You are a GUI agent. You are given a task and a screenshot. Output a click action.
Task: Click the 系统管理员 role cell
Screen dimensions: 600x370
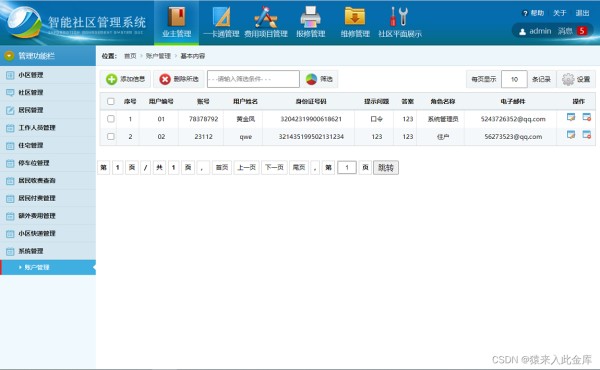coord(443,119)
